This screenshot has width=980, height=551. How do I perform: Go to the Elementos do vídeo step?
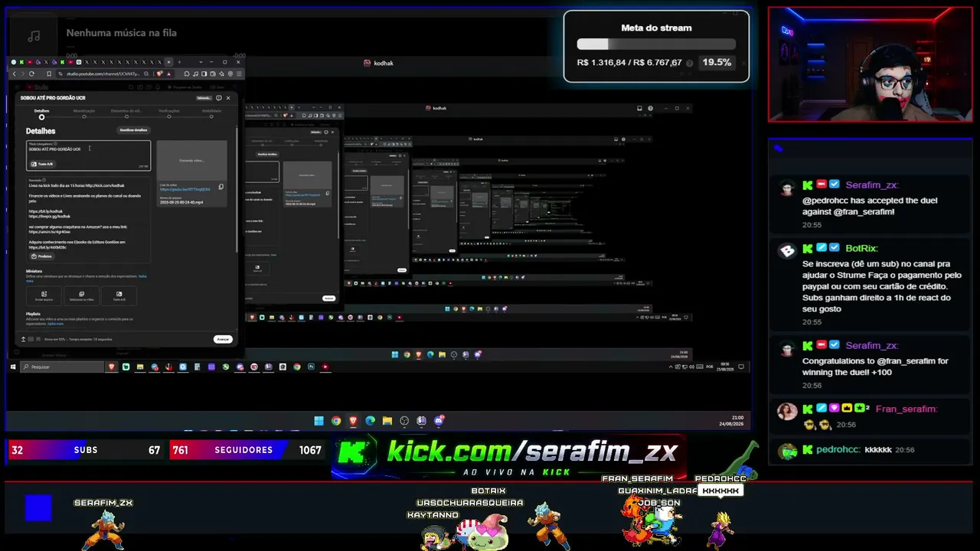click(x=126, y=113)
